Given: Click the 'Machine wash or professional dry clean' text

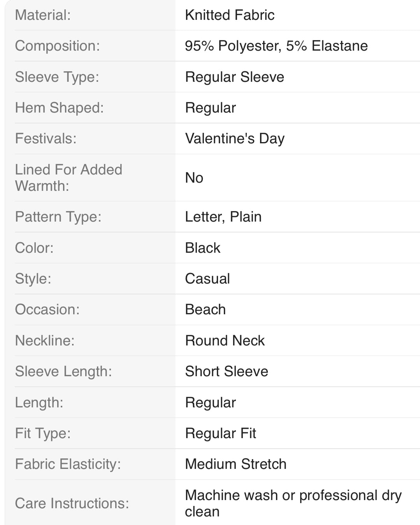Looking at the screenshot, I should pyautogui.click(x=293, y=503).
